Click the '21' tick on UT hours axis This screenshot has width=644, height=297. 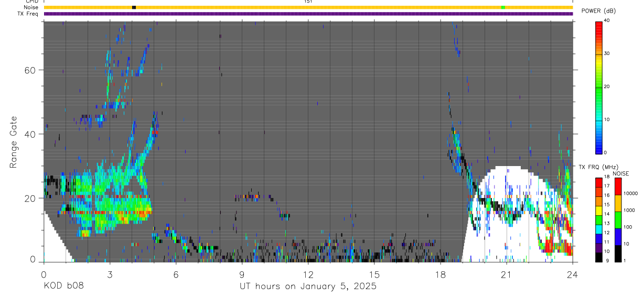[506, 274]
